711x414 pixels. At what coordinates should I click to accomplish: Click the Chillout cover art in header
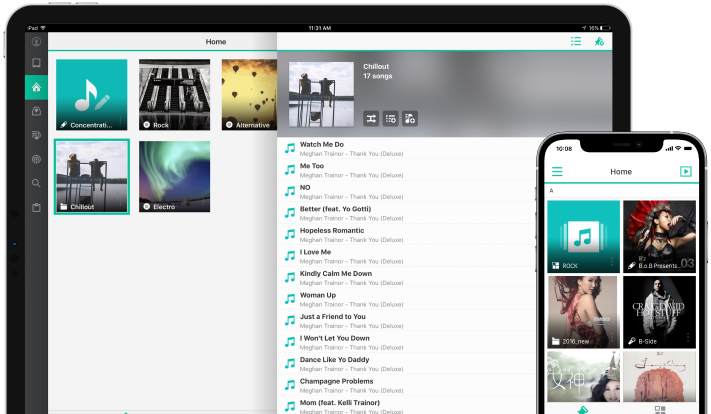tap(321, 94)
